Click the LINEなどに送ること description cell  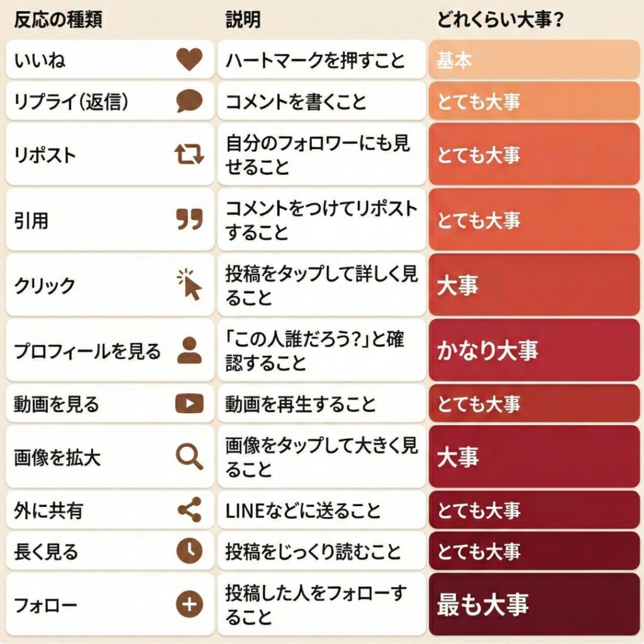(321, 510)
